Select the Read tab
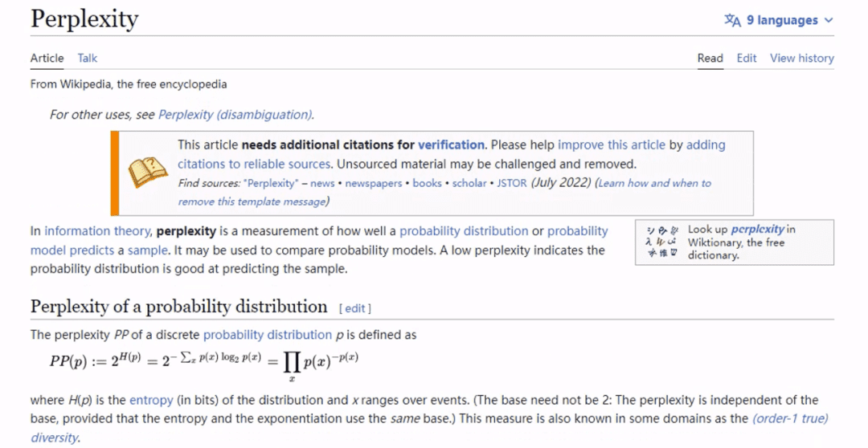 [710, 58]
